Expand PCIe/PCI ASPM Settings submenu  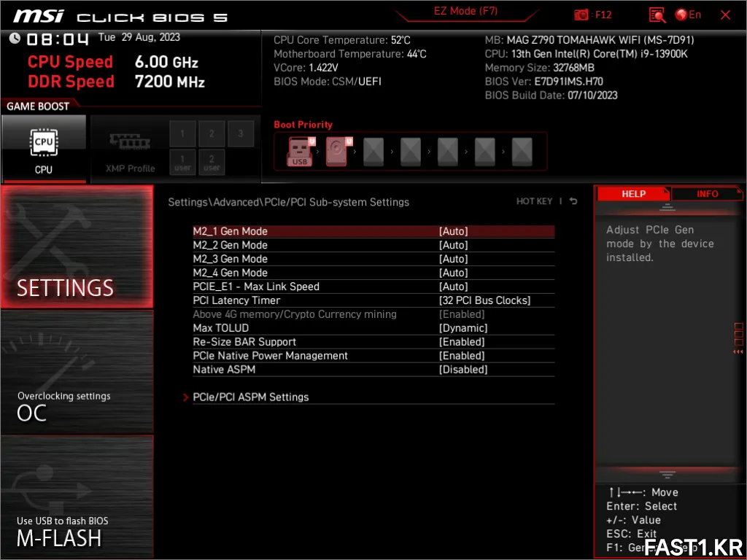[251, 397]
